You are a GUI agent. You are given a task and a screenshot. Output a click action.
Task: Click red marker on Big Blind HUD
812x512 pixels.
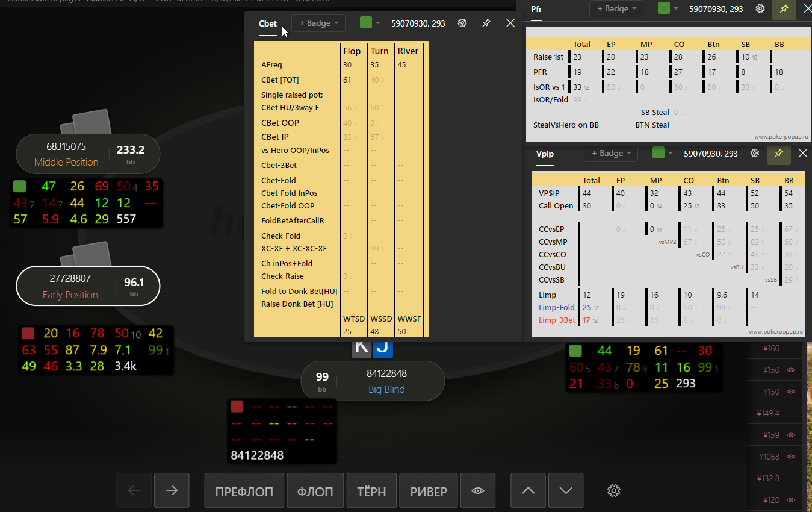click(237, 407)
